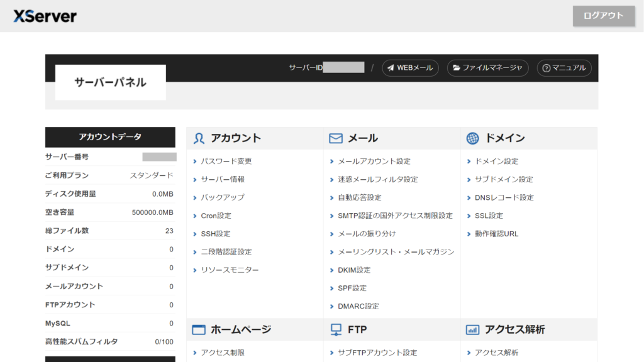The width and height of the screenshot is (644, 362).
Task: Select the 総ファイル数 label
Action: (x=67, y=231)
